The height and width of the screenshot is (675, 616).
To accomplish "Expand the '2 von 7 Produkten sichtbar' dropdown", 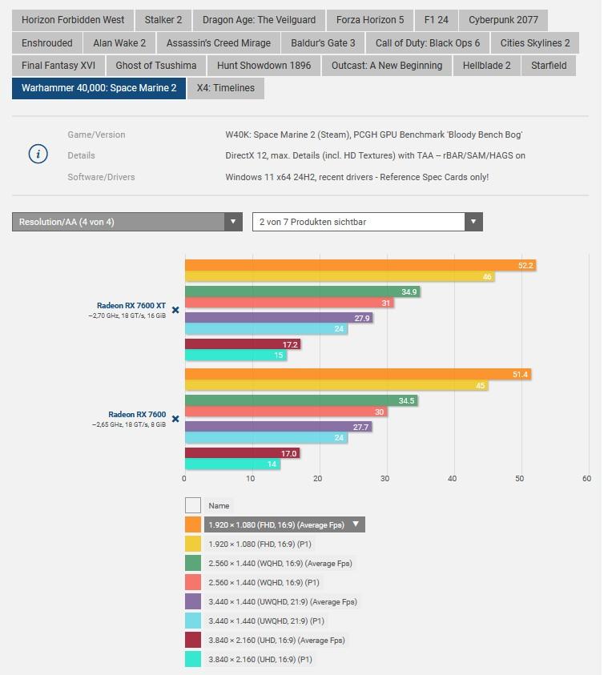I will [367, 222].
